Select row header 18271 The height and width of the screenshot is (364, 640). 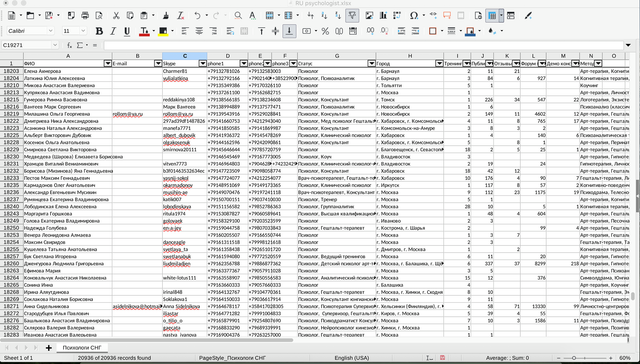coord(11,306)
